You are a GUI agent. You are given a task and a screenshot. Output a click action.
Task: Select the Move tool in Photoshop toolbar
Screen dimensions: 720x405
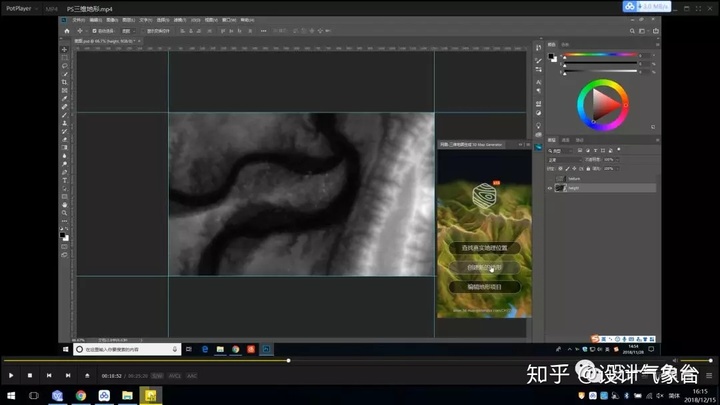click(x=64, y=49)
